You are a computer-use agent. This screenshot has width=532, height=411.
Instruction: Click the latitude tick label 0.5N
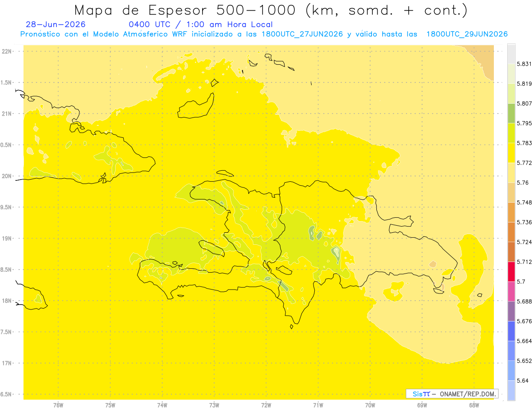7,145
